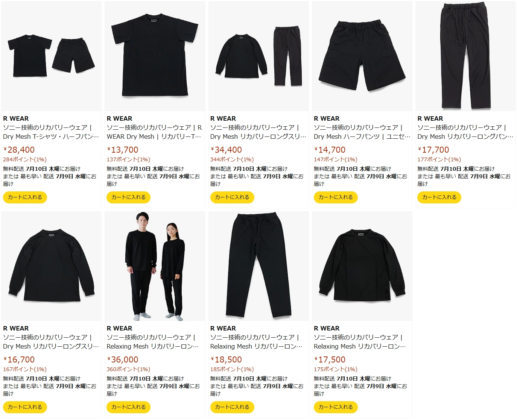Viewport: 517px width, 420px height.
Task: Add the ¥34,400 long sleeve set to cart
Action: (232, 197)
